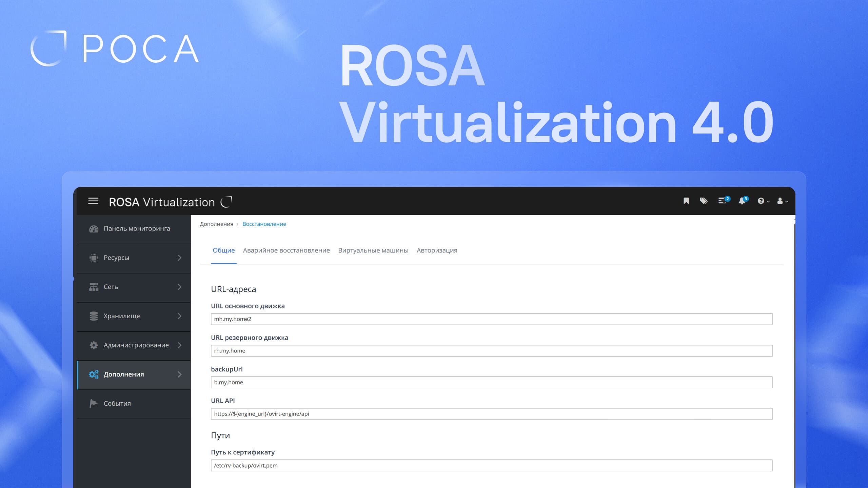The width and height of the screenshot is (868, 488).
Task: Click the Восстановление breadcrumb link
Action: tap(264, 224)
